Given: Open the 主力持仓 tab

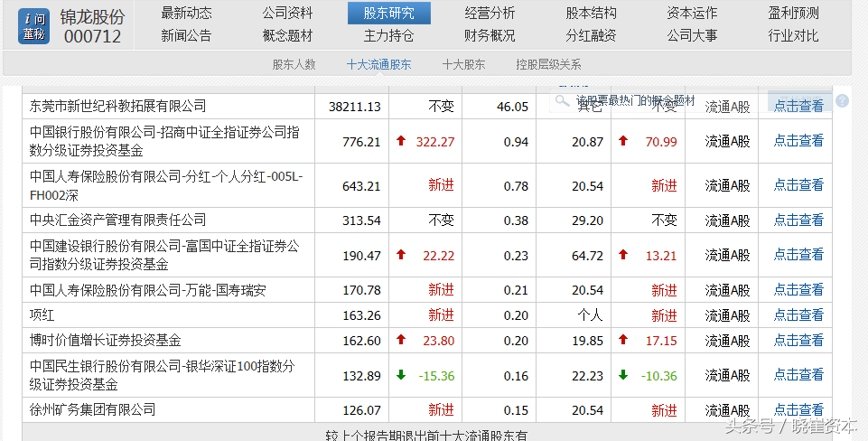Looking at the screenshot, I should 388,36.
